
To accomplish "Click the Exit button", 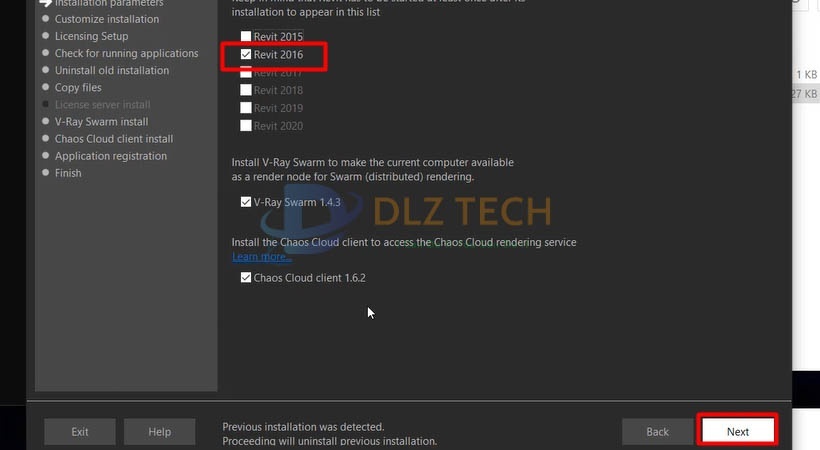I will click(x=79, y=431).
